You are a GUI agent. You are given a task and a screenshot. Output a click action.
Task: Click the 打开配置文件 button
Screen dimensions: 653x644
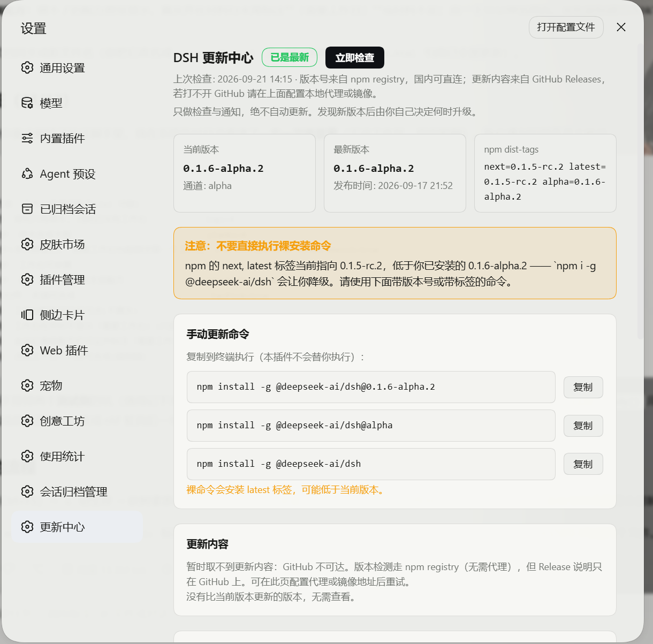tap(566, 27)
